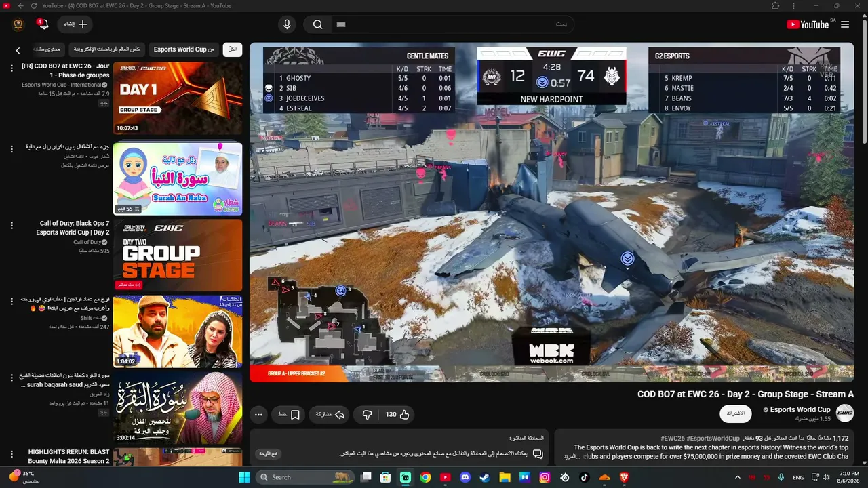Open the 'Call of Duty: Black Ops 7' video title
868x488 pixels.
[x=73, y=228]
